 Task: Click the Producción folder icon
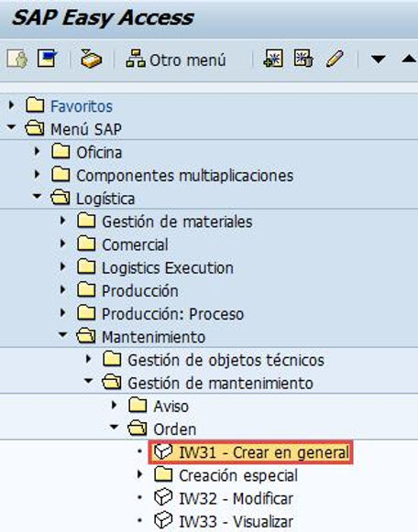click(x=86, y=289)
